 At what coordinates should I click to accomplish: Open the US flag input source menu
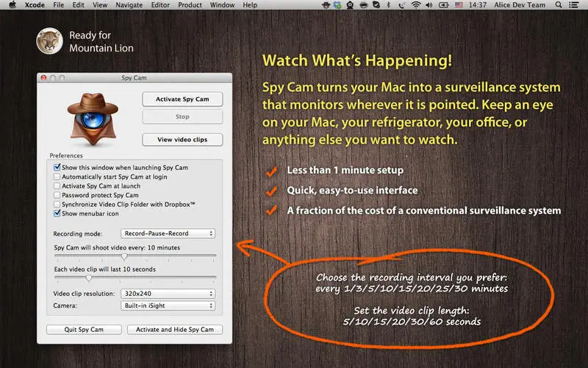tap(459, 5)
